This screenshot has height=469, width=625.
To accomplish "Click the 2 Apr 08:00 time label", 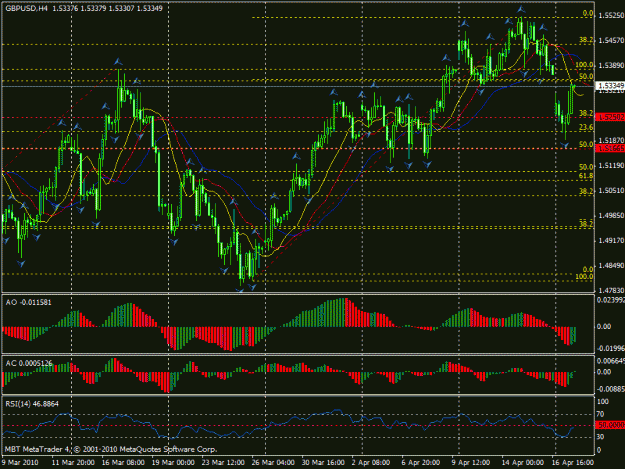I will pos(371,462).
